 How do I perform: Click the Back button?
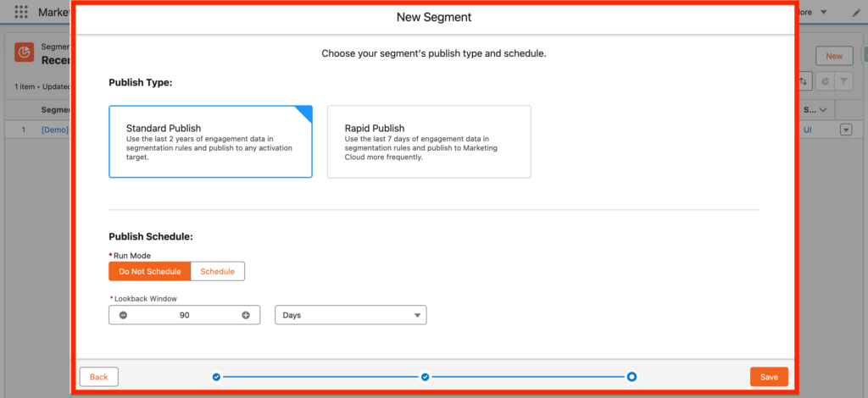pos(99,377)
